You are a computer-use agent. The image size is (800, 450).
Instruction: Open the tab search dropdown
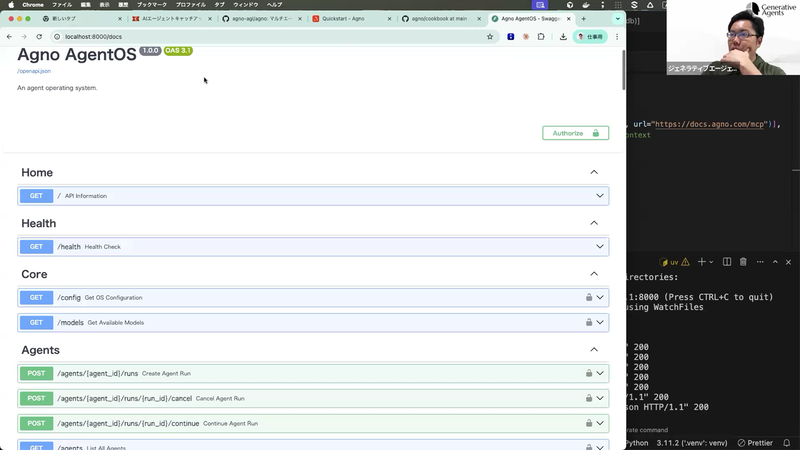[x=617, y=19]
